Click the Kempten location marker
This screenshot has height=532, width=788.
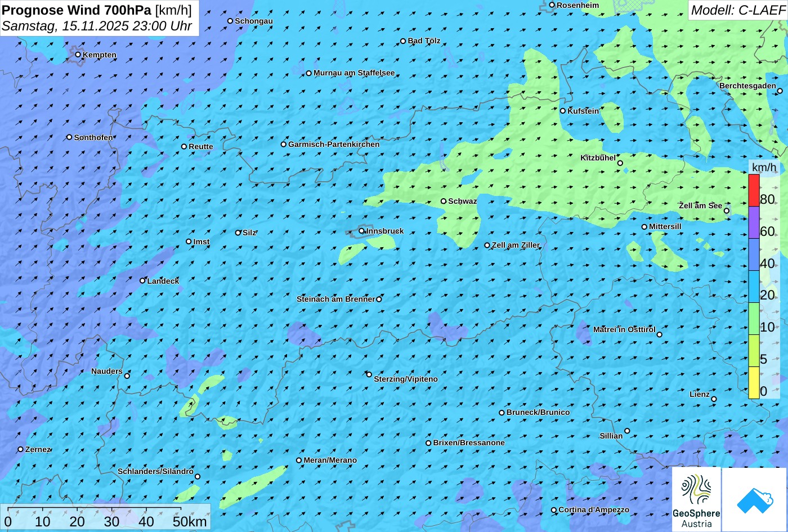click(78, 55)
